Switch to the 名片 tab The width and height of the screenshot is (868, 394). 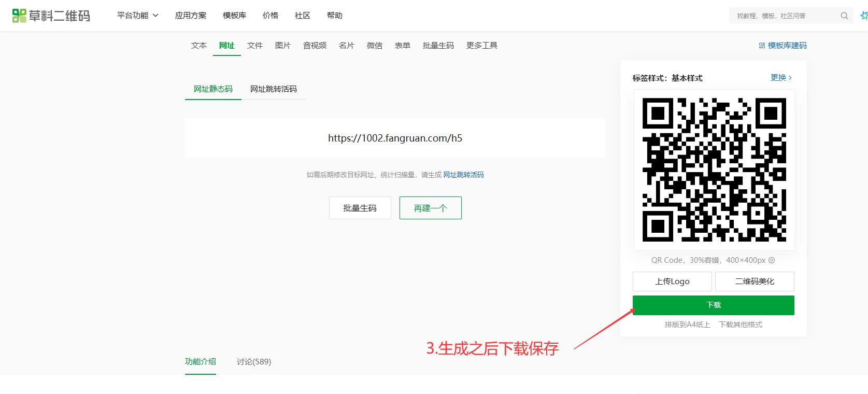tap(347, 46)
